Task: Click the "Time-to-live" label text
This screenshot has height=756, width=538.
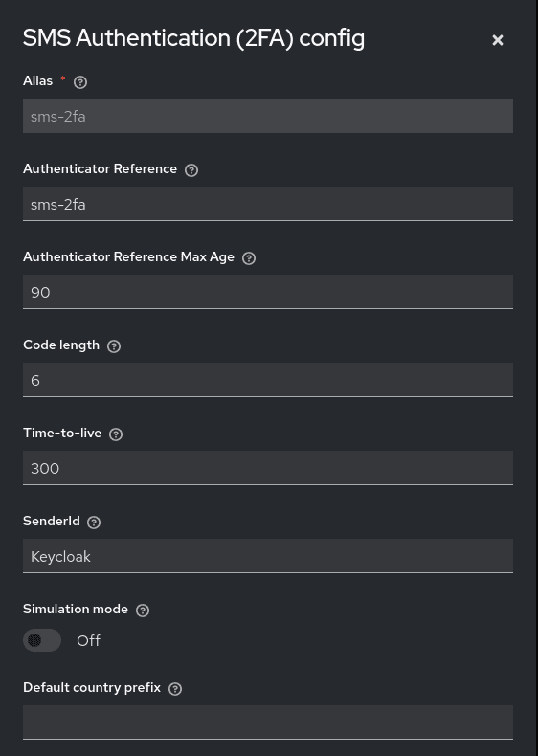Action: [62, 433]
